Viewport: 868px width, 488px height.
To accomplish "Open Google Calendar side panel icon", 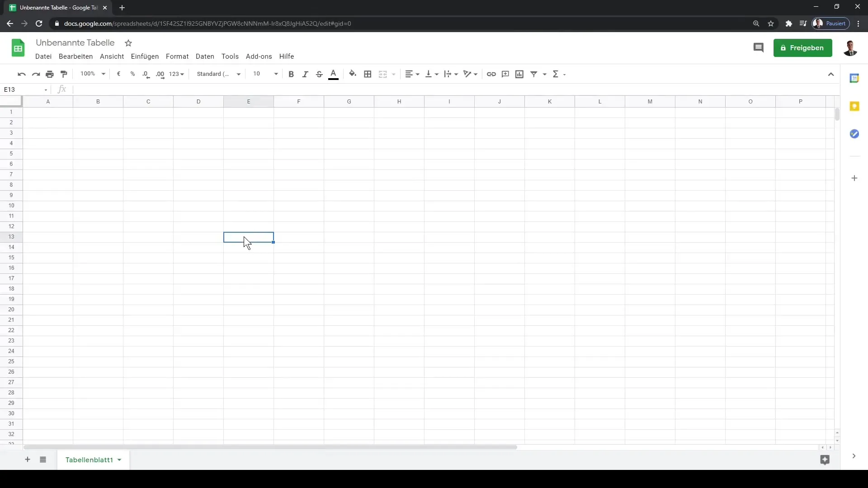I will [x=854, y=78].
